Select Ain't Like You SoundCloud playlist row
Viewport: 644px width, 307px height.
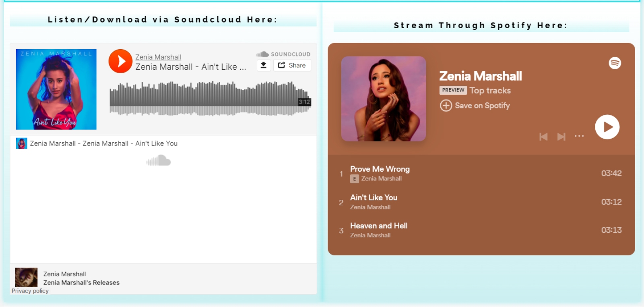[x=163, y=143]
